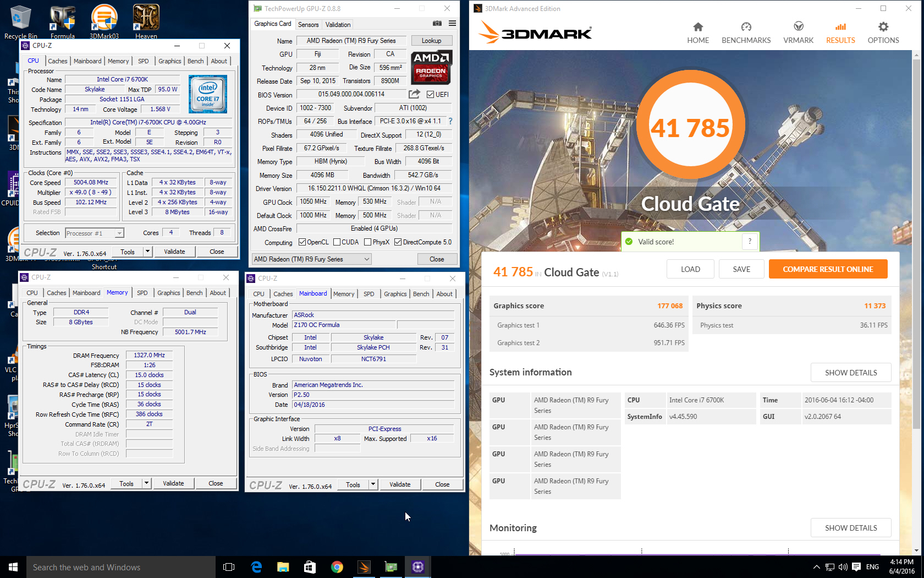Select the 3DMark03 desktop shortcut

coord(104,21)
